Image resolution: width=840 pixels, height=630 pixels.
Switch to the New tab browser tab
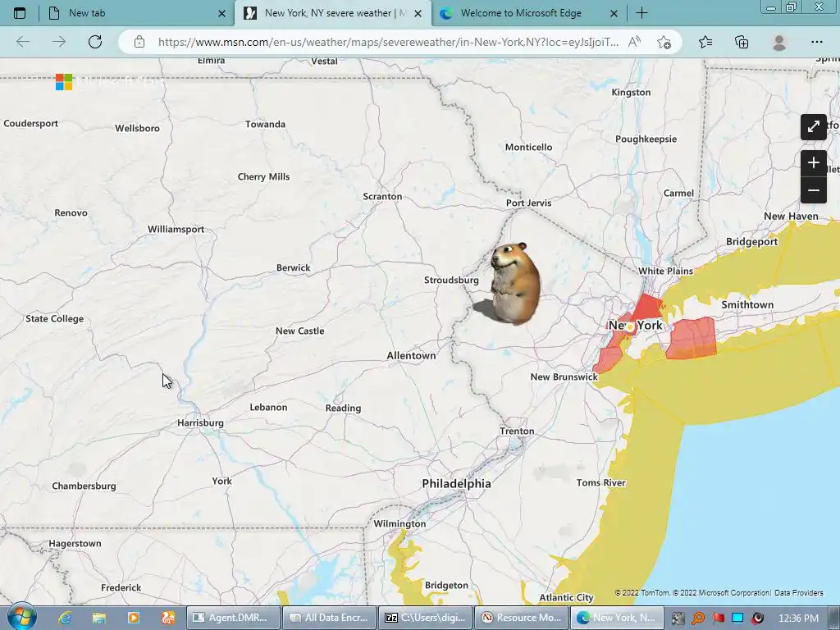pos(137,13)
